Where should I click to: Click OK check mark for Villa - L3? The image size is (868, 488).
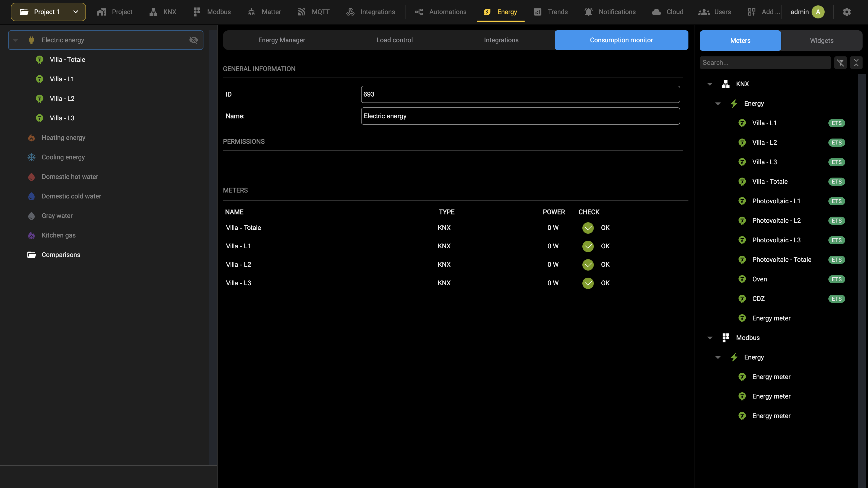pos(588,283)
